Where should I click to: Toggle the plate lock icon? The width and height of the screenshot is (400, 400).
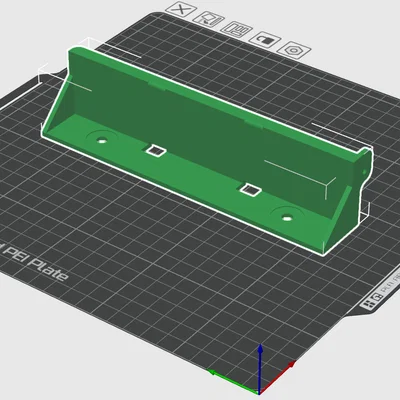[266, 40]
